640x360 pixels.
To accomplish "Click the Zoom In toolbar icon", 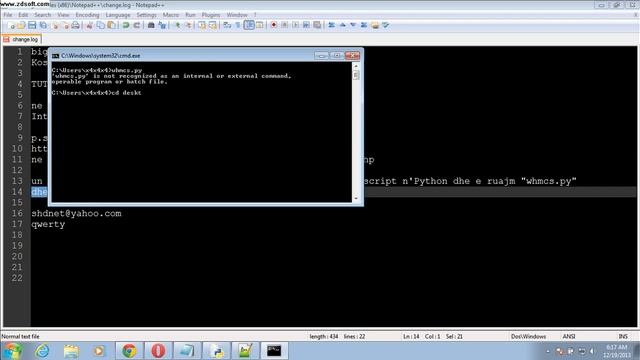I will 178,25.
